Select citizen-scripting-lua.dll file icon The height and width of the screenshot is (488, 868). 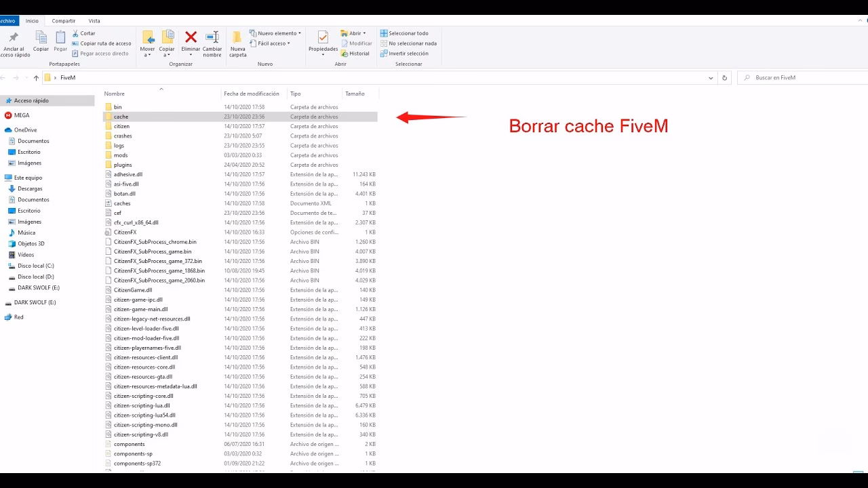(108, 405)
